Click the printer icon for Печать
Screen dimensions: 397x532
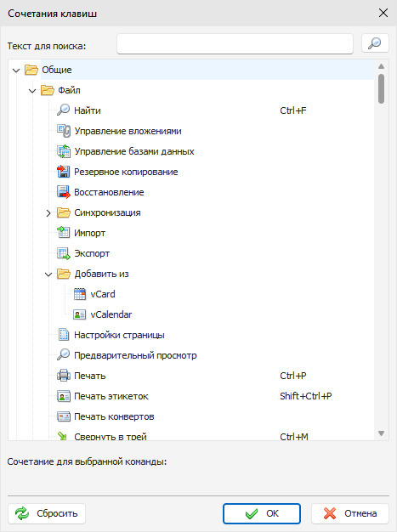coord(64,376)
